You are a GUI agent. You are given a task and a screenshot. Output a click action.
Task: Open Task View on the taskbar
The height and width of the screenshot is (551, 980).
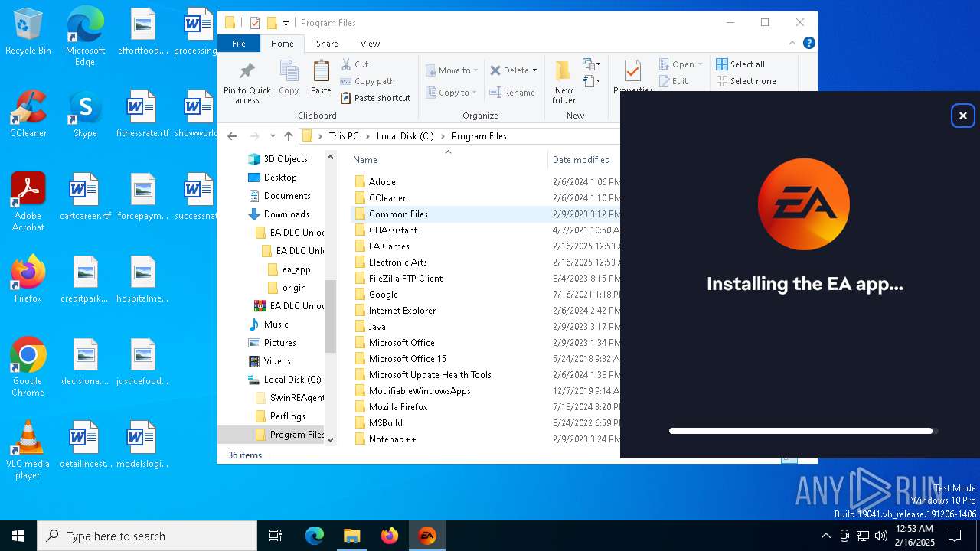tap(276, 536)
